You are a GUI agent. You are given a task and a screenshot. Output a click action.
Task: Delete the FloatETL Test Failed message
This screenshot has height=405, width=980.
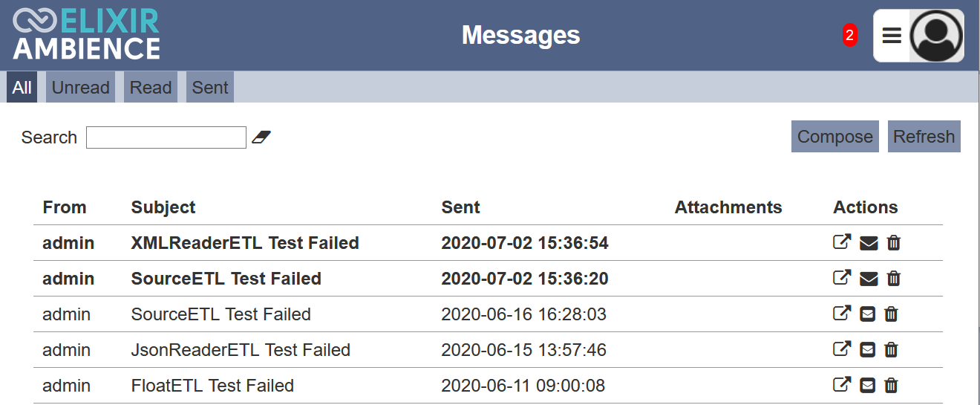click(x=892, y=386)
